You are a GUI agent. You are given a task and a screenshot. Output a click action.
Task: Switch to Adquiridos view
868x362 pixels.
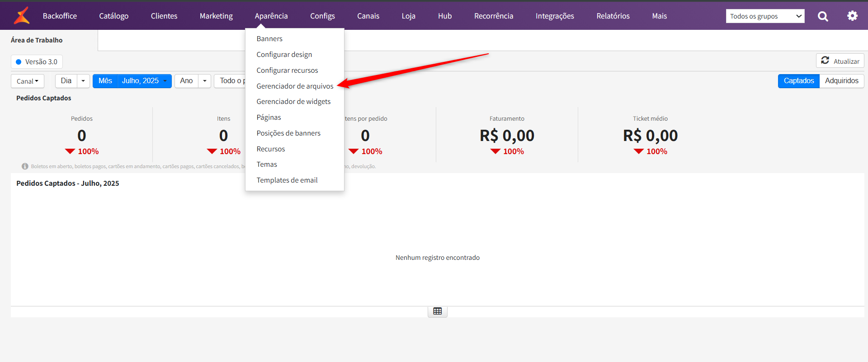(x=841, y=81)
